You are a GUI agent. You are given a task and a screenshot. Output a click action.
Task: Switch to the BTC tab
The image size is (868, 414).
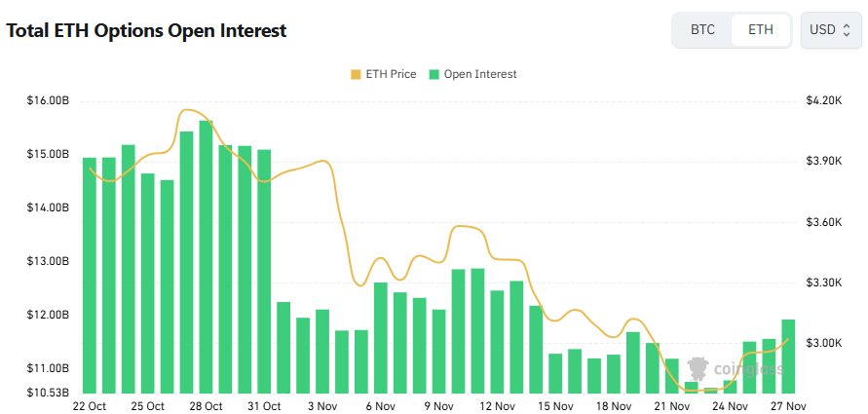click(702, 29)
